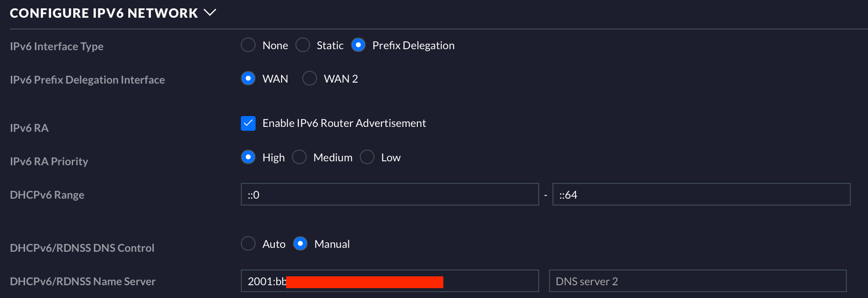Select the Prefix Delegation radio button

click(x=358, y=45)
